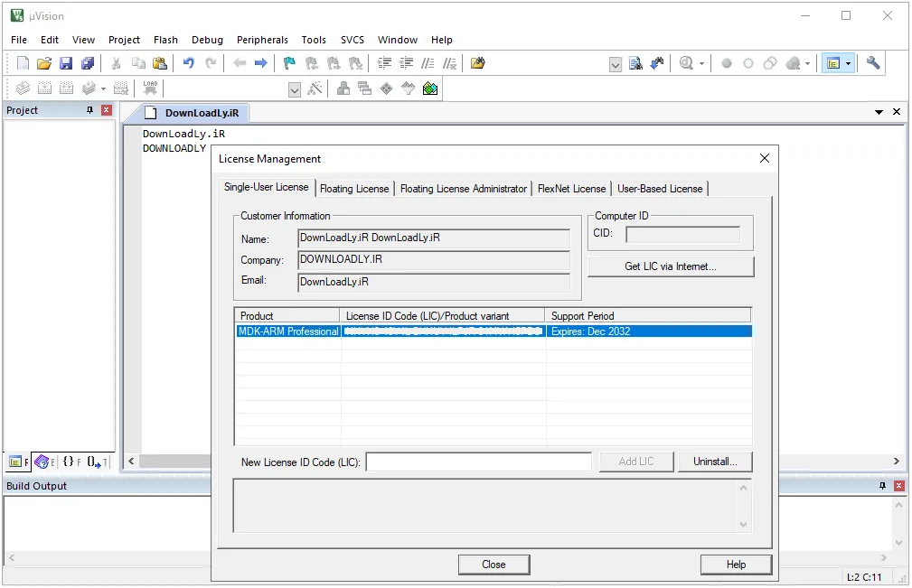Close the License Management dialog via Close
The image size is (912, 588).
pyautogui.click(x=494, y=565)
